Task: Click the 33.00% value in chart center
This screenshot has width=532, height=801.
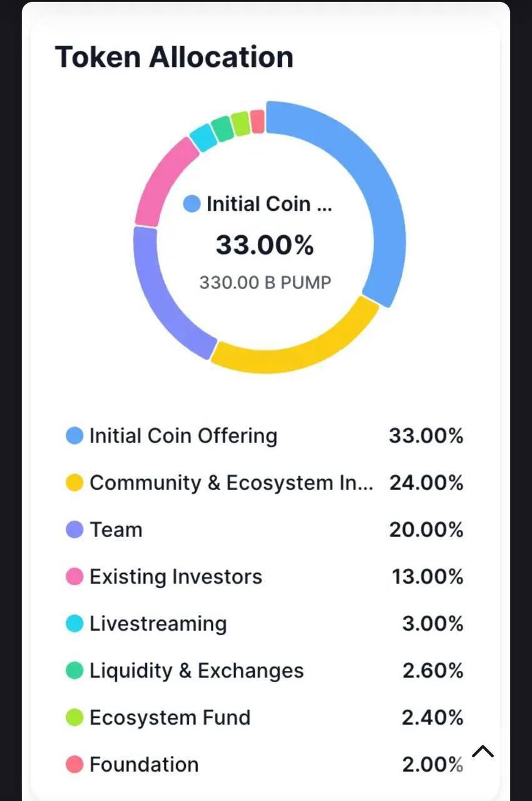Action: (x=265, y=245)
